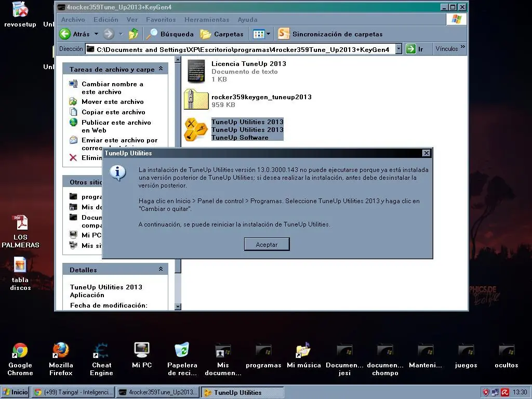Click the Mi PC link in Otros sitios

pos(85,235)
